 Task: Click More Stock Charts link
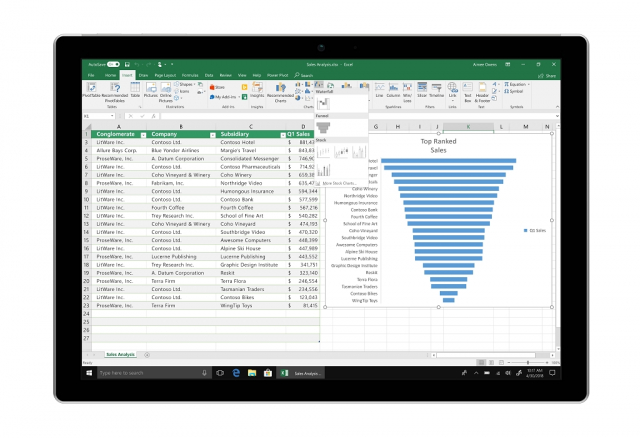point(337,183)
